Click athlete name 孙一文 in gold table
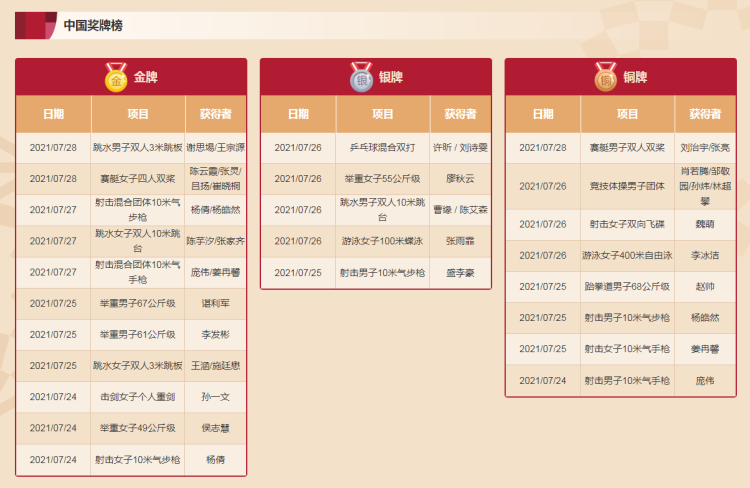Viewport: 750px width, 488px height. click(x=216, y=397)
